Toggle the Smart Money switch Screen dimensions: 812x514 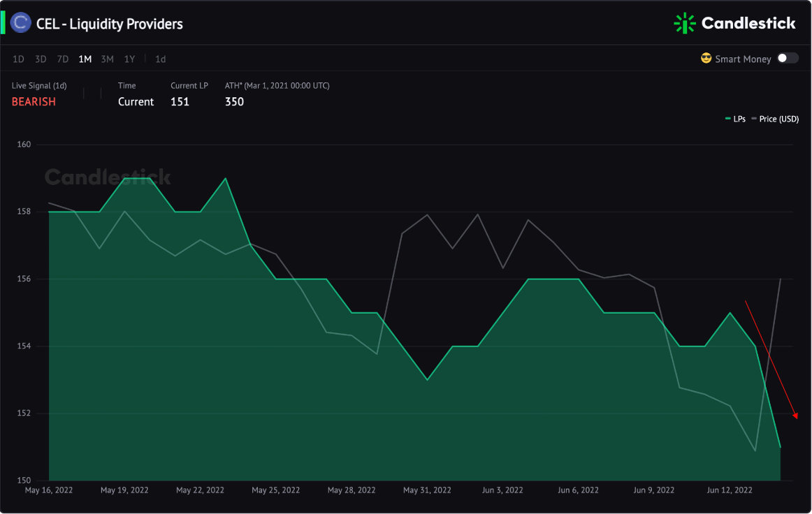tap(787, 58)
